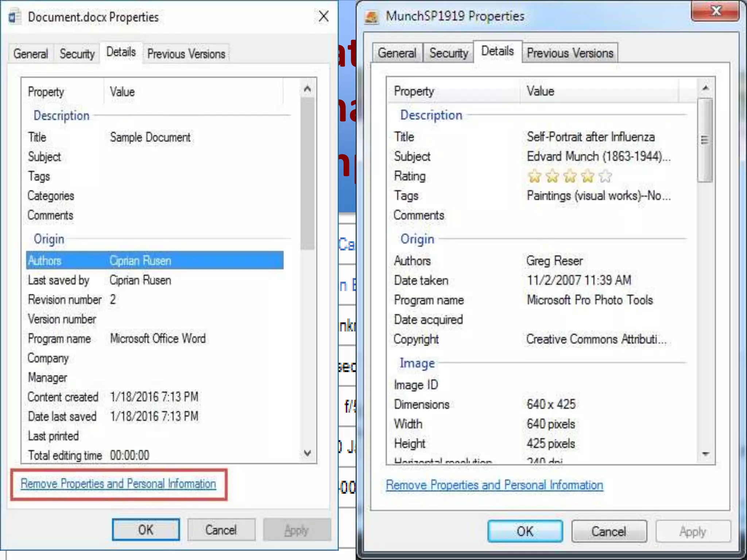Click the first rating star

click(x=534, y=176)
